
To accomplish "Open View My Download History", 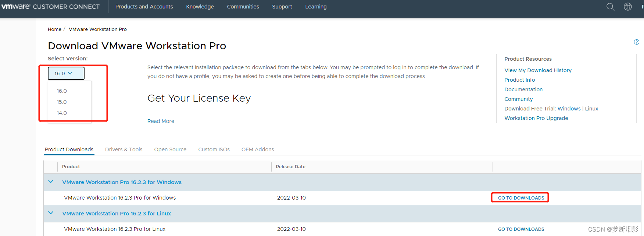I will (538, 70).
